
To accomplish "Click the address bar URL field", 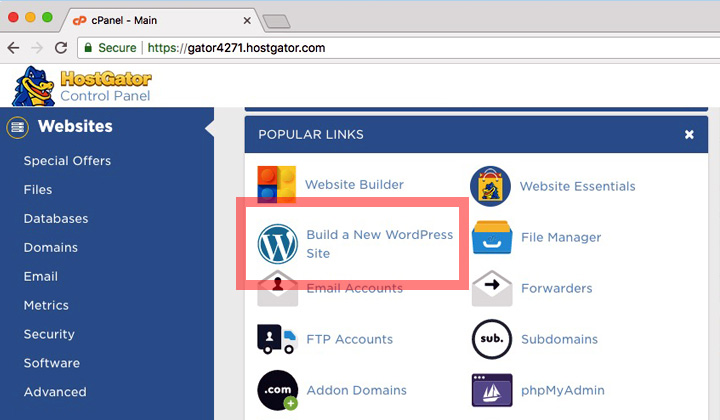I will click(x=399, y=48).
